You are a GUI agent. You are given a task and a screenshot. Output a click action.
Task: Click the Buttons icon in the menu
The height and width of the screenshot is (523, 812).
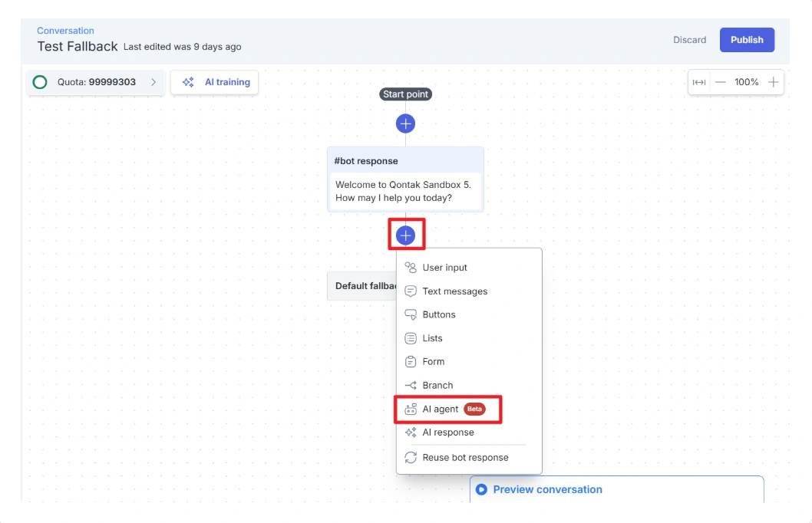(410, 314)
